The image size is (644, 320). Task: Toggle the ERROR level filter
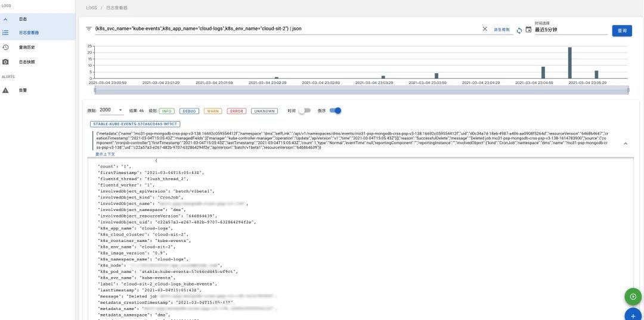click(x=236, y=111)
